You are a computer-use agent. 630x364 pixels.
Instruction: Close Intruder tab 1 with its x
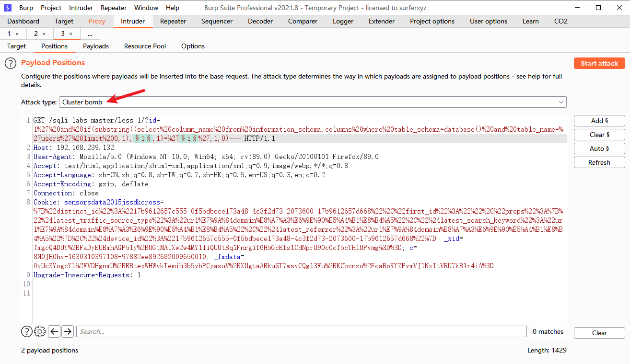coord(17,34)
